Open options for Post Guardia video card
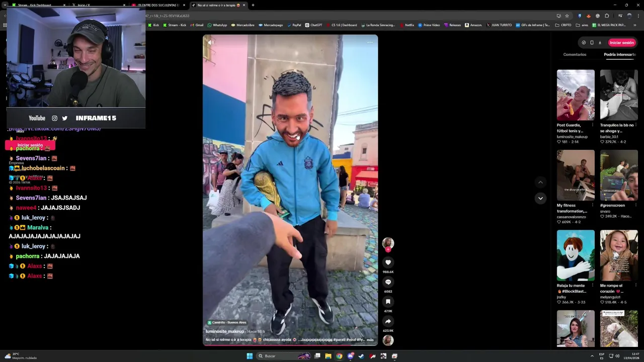 click(592, 125)
